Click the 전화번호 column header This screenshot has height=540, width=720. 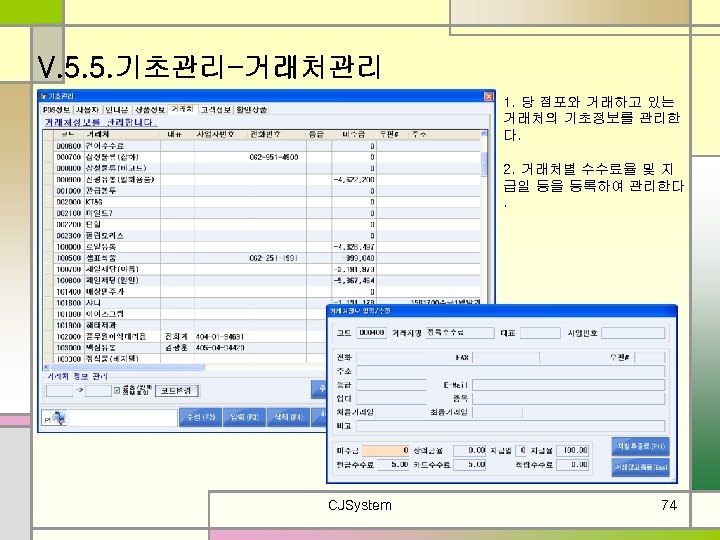(277, 134)
